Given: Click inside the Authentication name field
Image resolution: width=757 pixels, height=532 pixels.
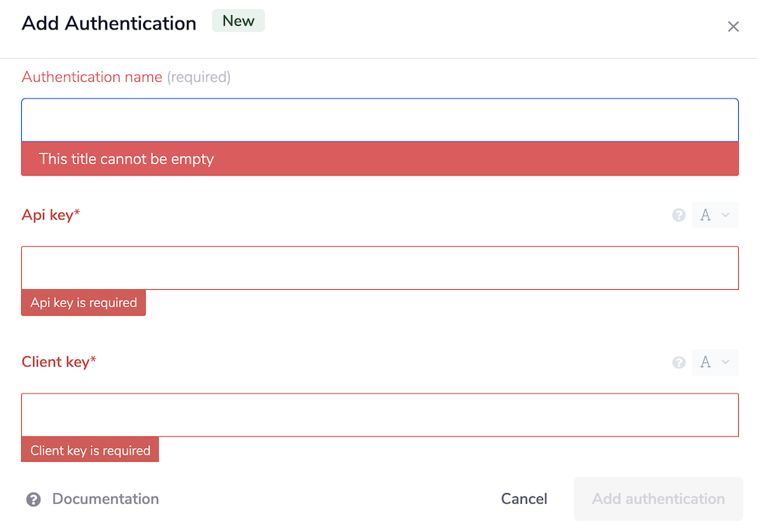Looking at the screenshot, I should click(378, 120).
